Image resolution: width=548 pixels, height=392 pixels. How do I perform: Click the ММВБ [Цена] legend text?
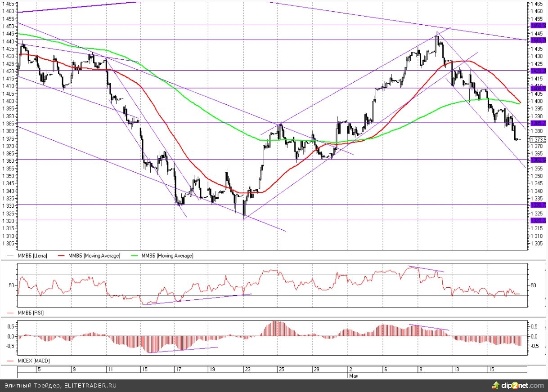(32, 256)
